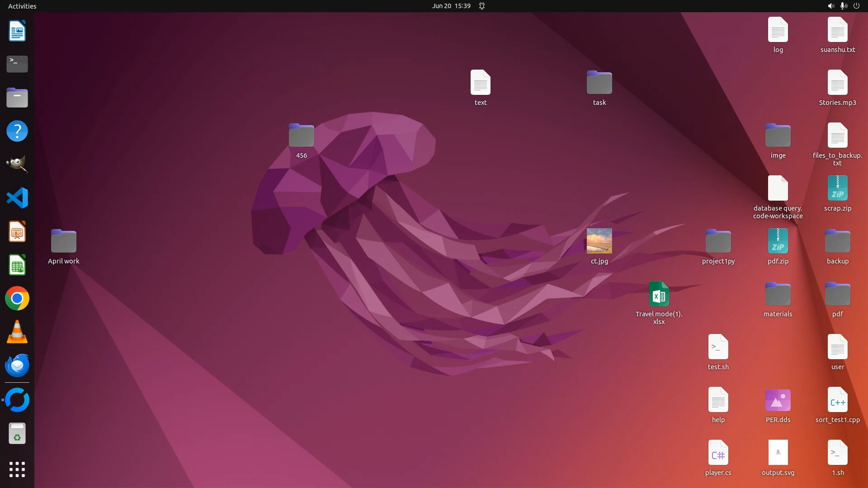Open system menu via power icon

(856, 6)
